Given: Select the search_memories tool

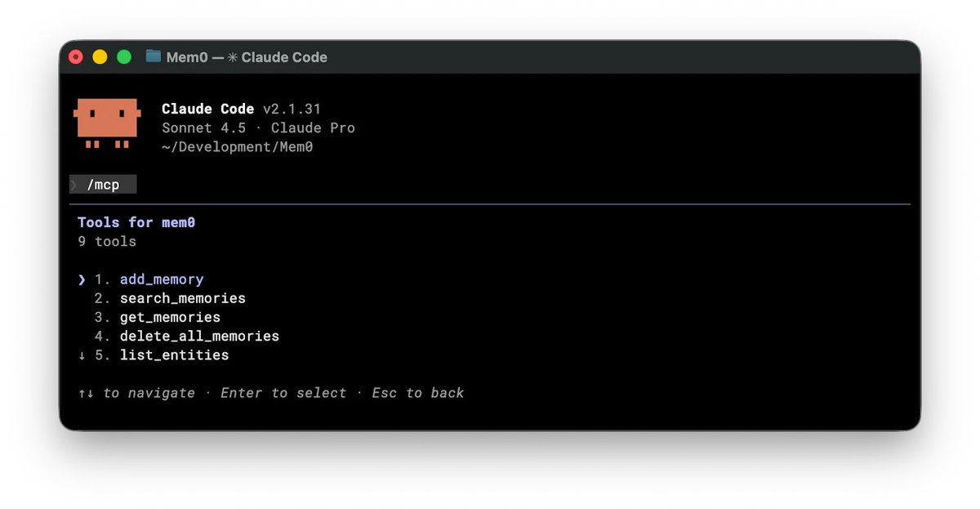Looking at the screenshot, I should [x=183, y=298].
